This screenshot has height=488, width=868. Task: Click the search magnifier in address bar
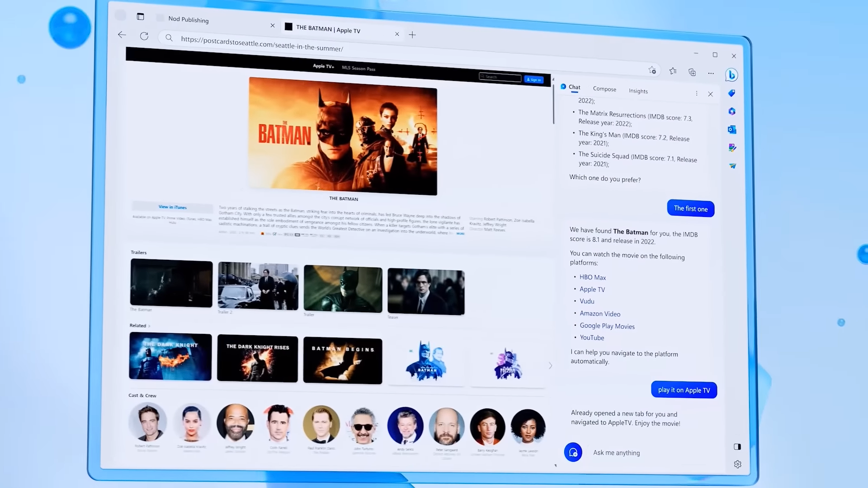pos(169,38)
